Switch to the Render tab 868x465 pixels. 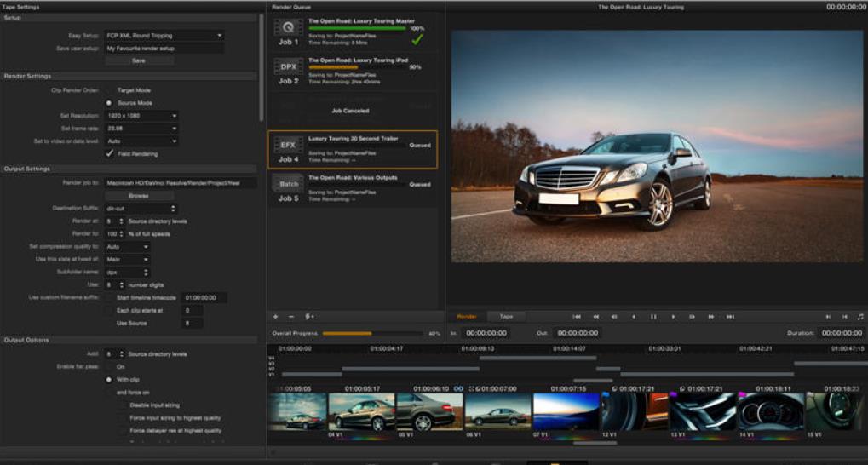point(467,316)
